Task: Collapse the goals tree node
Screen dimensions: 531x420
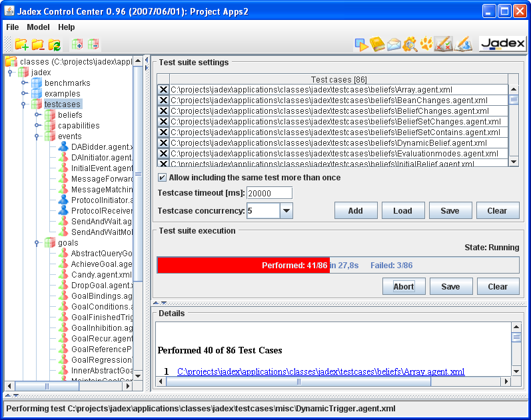Action: click(x=37, y=243)
